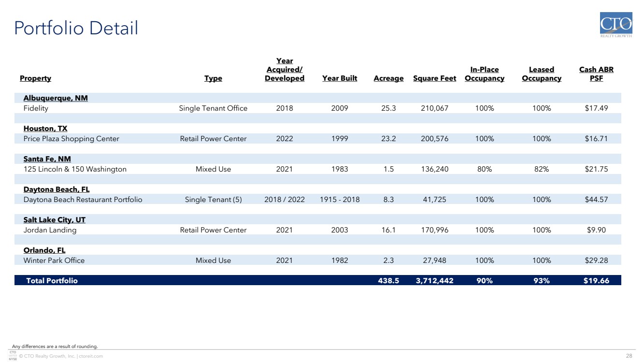This screenshot has width=644, height=362.
Task: Click Single Tenant Office type cell
Action: coord(213,108)
